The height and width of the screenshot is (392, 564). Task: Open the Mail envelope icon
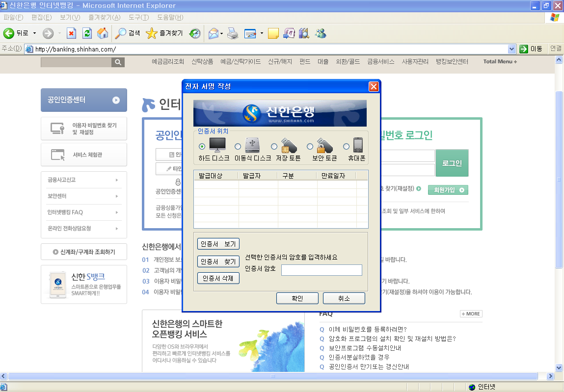(x=214, y=33)
